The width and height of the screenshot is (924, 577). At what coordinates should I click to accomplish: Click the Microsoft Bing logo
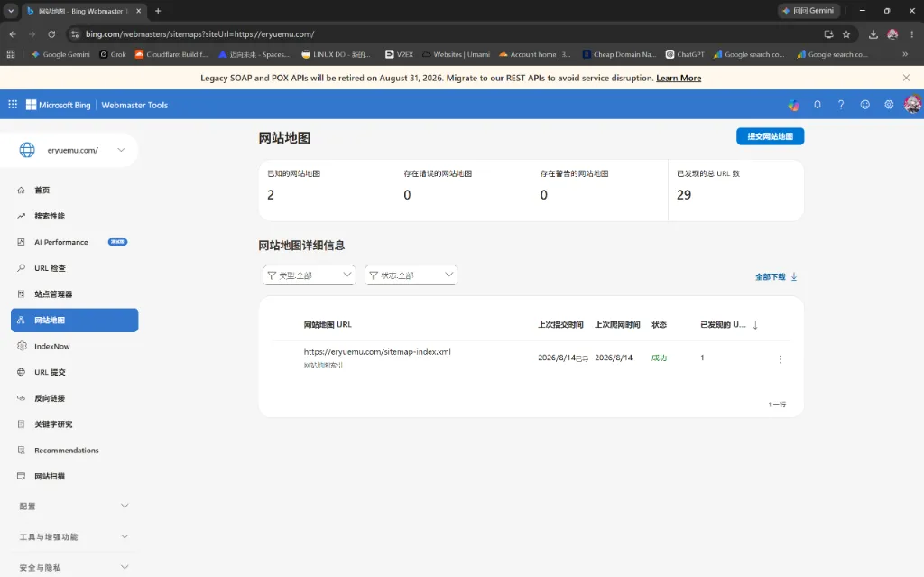(x=59, y=105)
